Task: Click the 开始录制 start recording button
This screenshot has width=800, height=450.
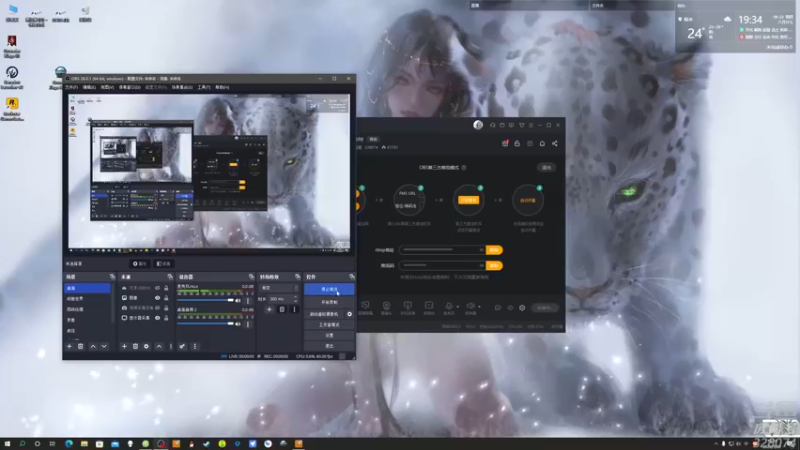Action: point(329,302)
